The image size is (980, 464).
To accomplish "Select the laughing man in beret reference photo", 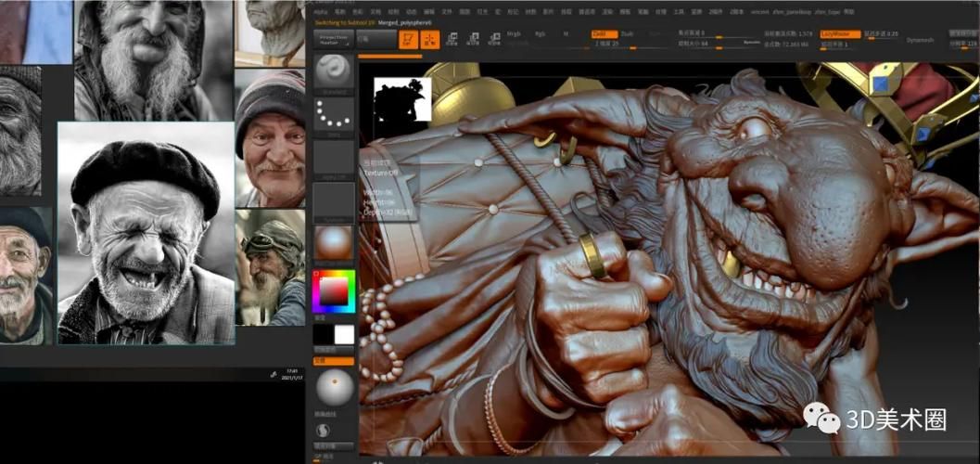I will 146,233.
